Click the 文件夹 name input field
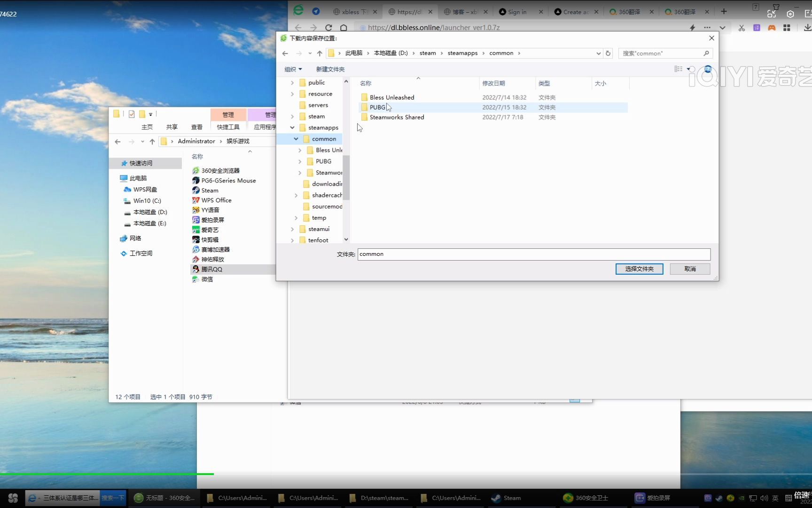812x508 pixels. point(534,254)
